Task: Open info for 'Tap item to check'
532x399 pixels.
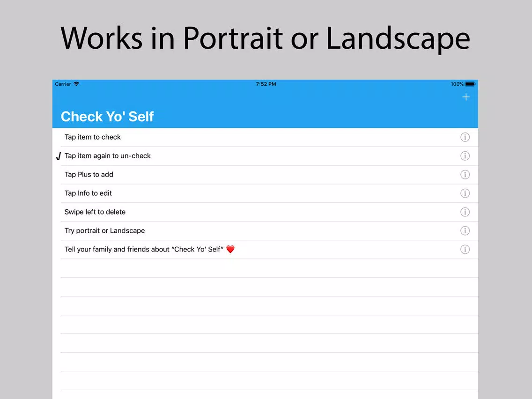Action: click(x=465, y=137)
